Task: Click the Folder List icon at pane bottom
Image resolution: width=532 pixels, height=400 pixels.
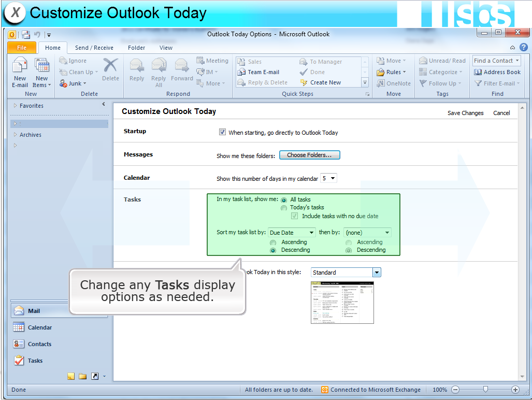Action: (x=83, y=376)
